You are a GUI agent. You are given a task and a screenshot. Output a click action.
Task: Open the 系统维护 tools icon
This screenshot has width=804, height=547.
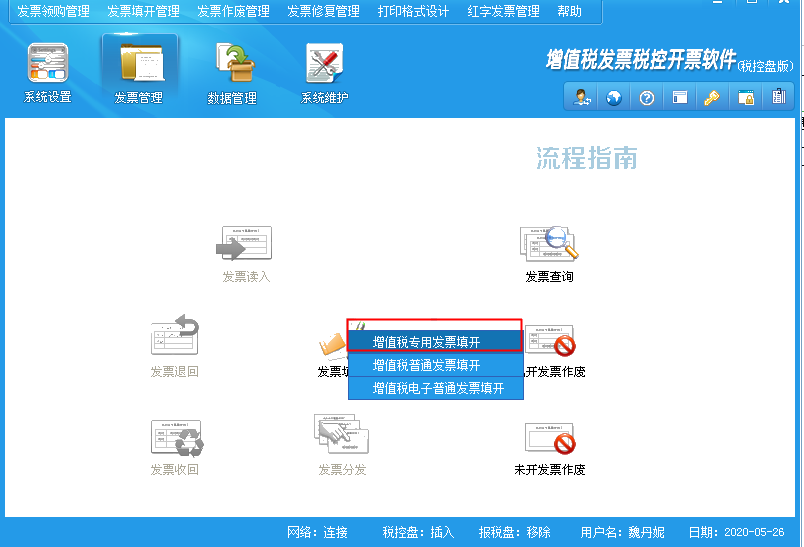click(325, 63)
